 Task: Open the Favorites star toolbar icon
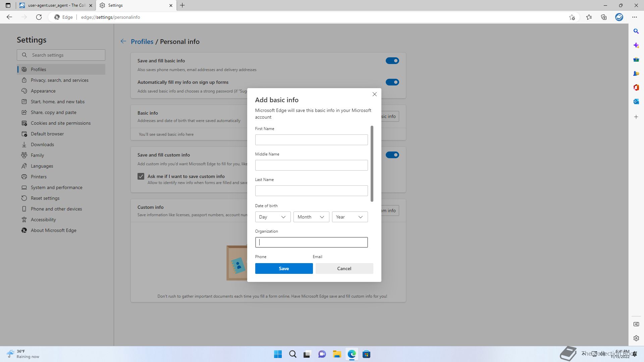589,17
